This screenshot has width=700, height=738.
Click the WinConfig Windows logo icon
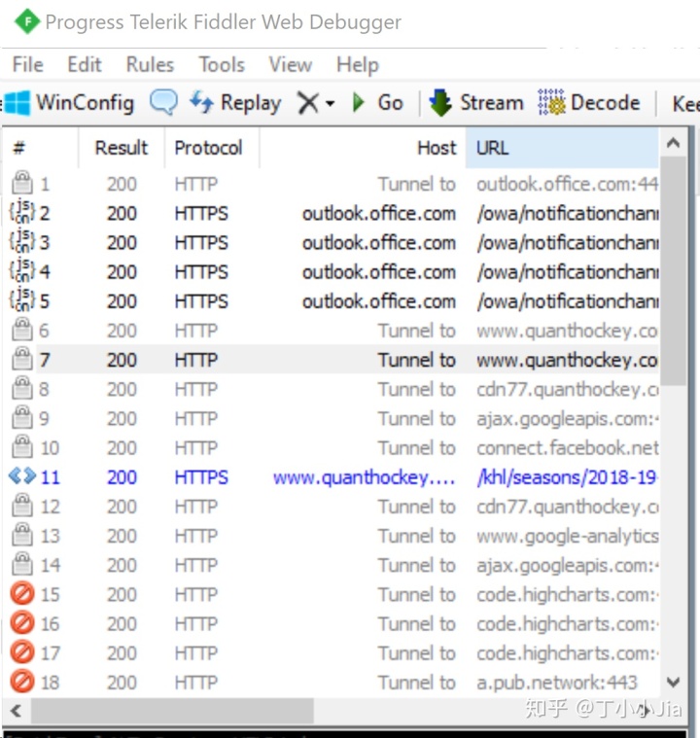click(x=17, y=103)
